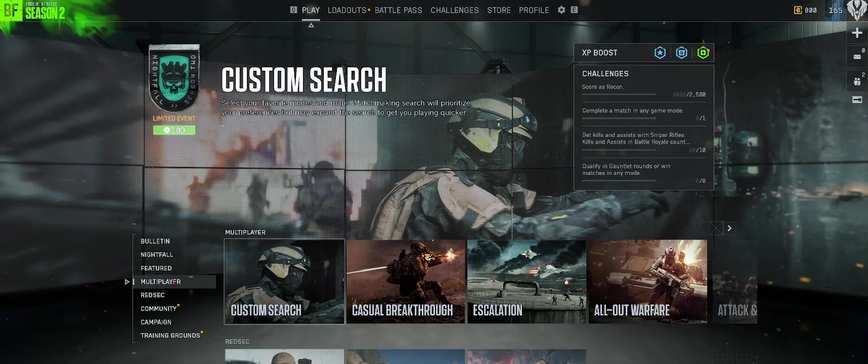Click the MULTIPLAYER section heading

245,233
